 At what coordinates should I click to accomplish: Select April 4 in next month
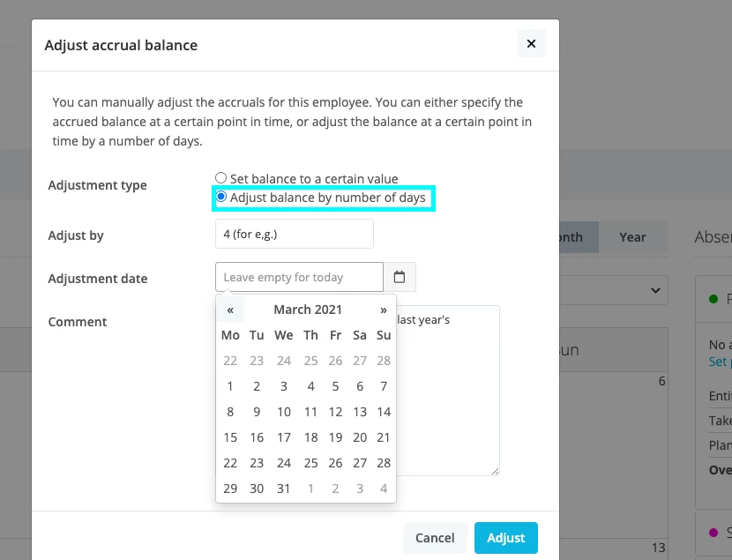tap(384, 489)
